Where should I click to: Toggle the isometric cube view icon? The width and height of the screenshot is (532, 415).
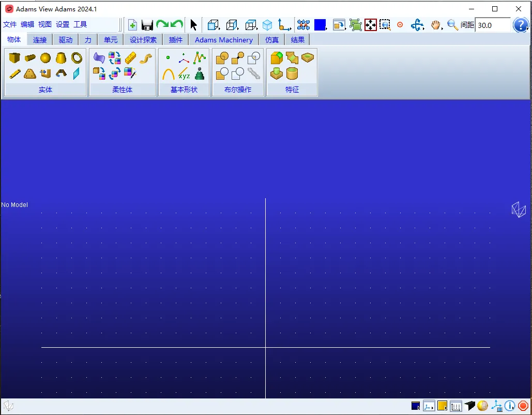267,25
